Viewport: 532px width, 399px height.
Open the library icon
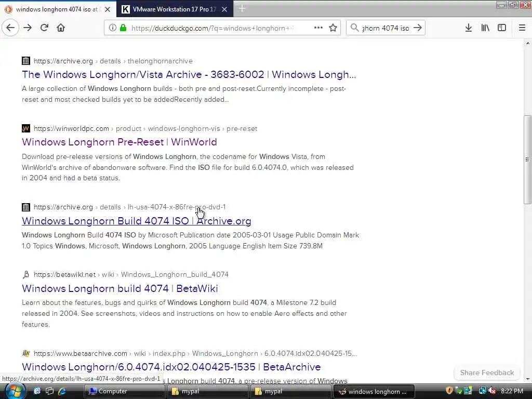[x=485, y=28]
